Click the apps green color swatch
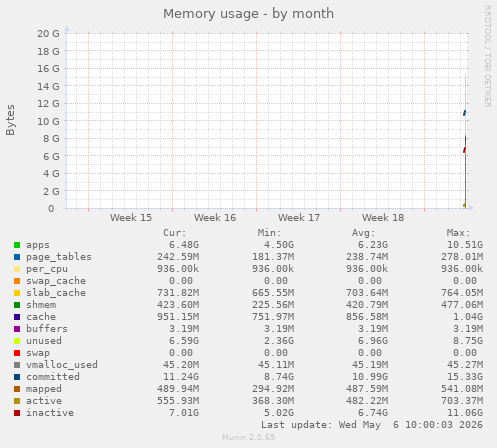This screenshot has width=497, height=448. click(17, 245)
